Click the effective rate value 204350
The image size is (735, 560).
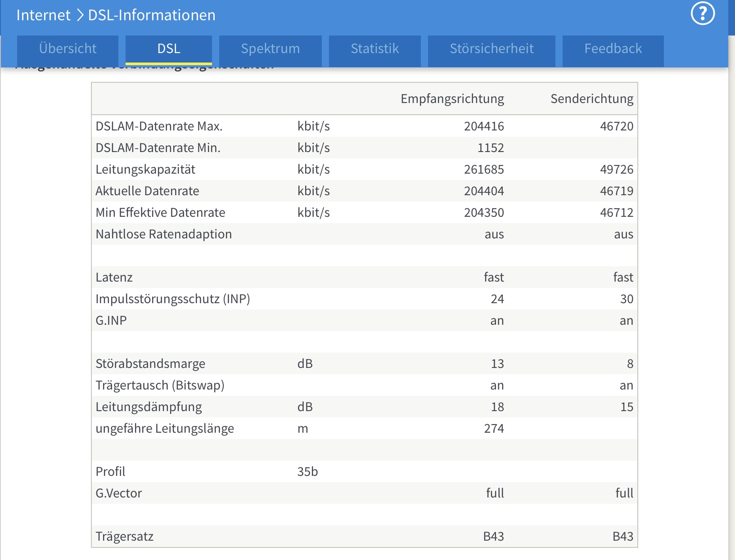click(x=484, y=213)
